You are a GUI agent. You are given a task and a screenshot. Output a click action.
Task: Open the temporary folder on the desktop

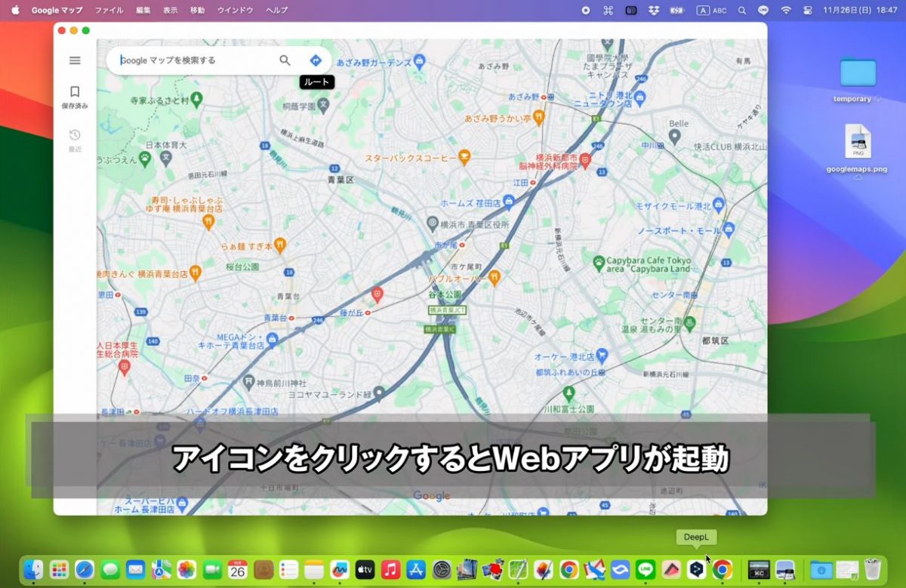[858, 80]
